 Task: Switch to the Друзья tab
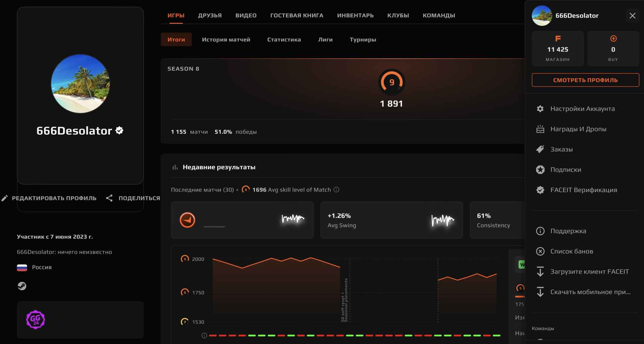tap(210, 15)
